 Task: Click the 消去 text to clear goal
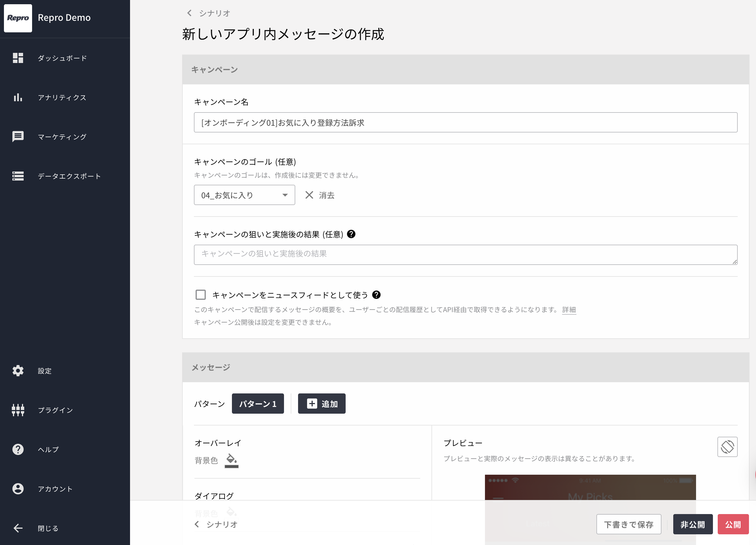(327, 195)
